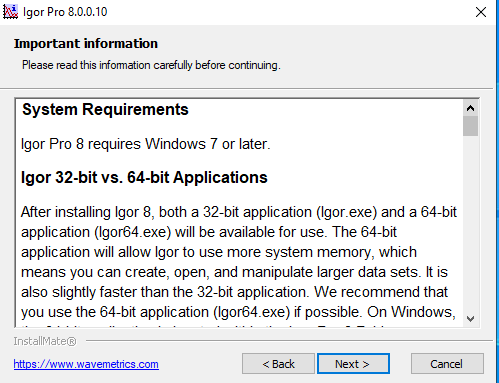Close the Igor Pro installer window
Screen dimensions: 499x383
click(481, 12)
